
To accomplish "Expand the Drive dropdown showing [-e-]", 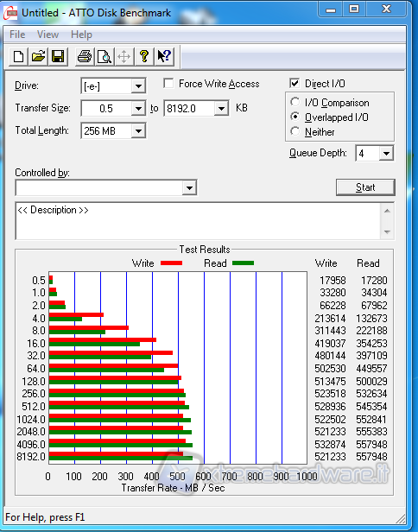I will (x=138, y=86).
